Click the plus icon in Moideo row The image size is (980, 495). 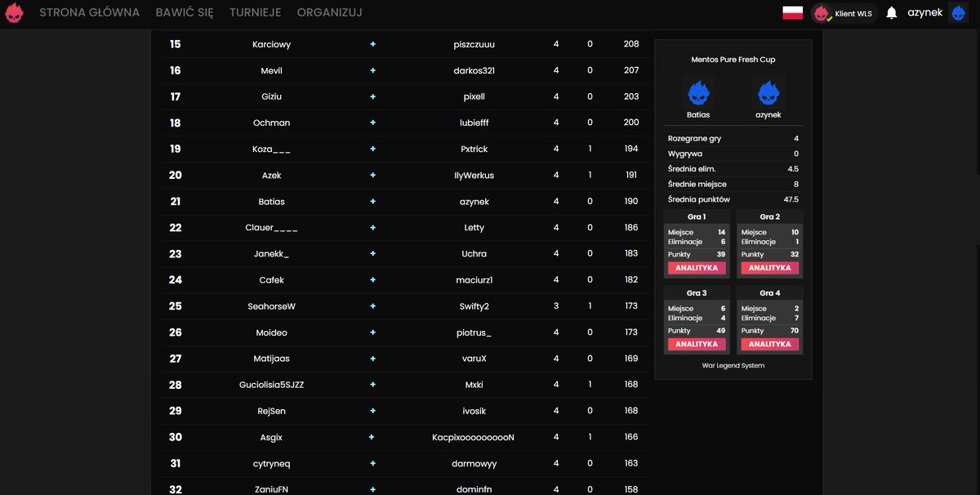[x=372, y=332]
